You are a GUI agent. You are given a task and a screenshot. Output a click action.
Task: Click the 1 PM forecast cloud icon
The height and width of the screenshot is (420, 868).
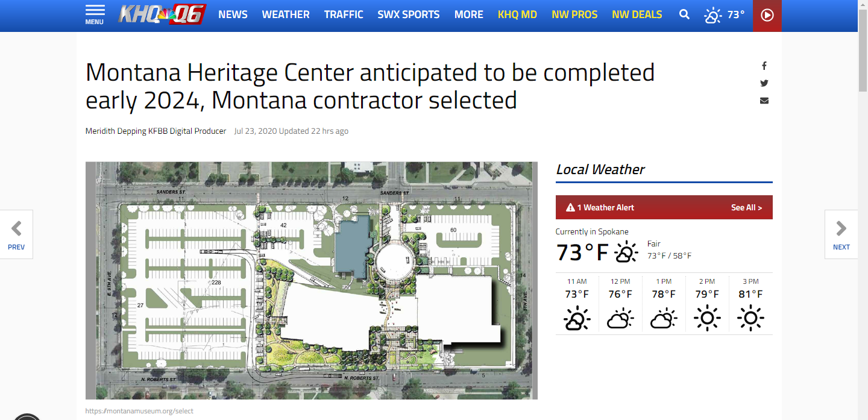pyautogui.click(x=664, y=318)
